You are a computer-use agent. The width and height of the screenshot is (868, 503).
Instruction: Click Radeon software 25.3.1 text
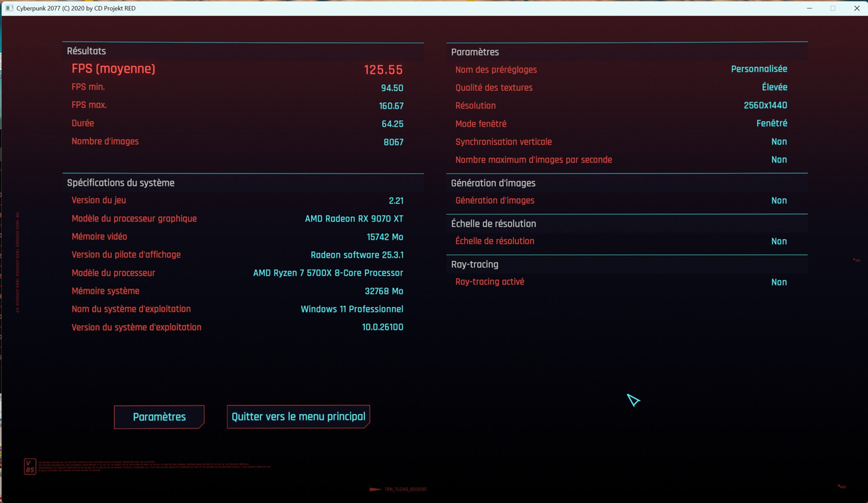357,255
